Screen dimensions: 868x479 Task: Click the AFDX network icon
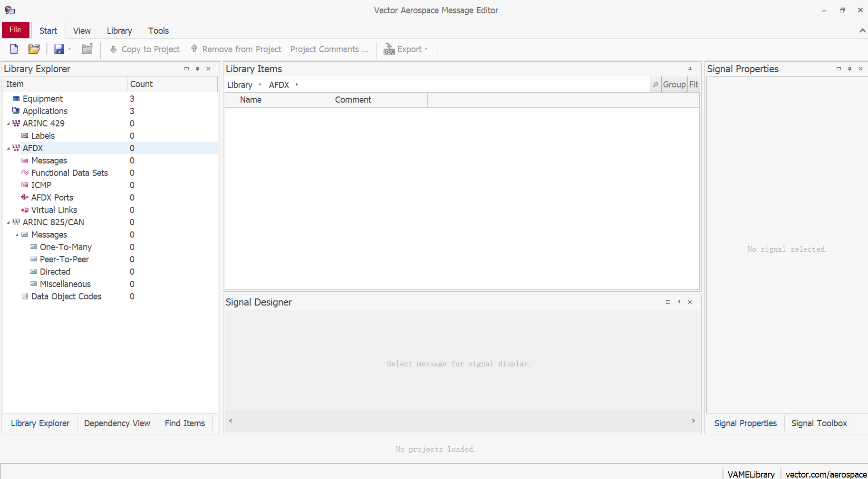[16, 148]
